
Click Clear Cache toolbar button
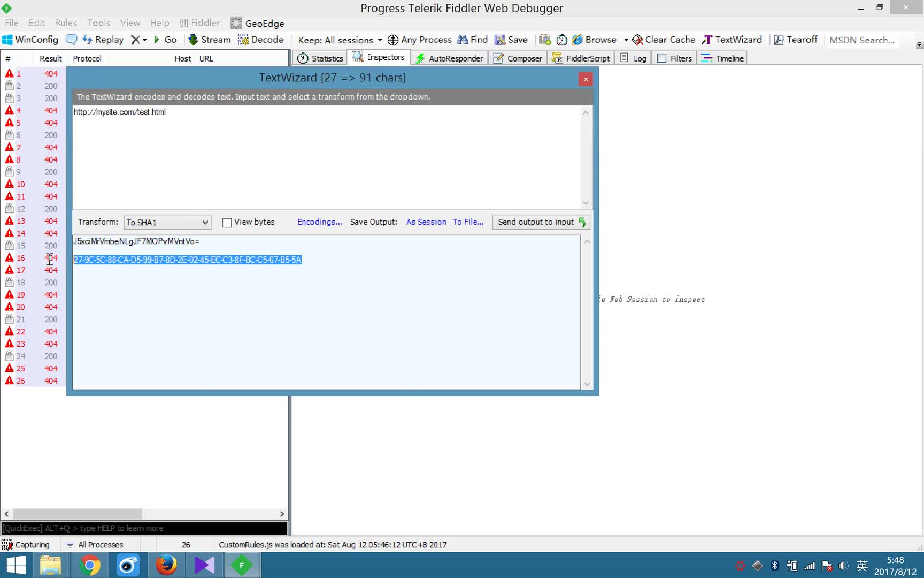click(664, 40)
